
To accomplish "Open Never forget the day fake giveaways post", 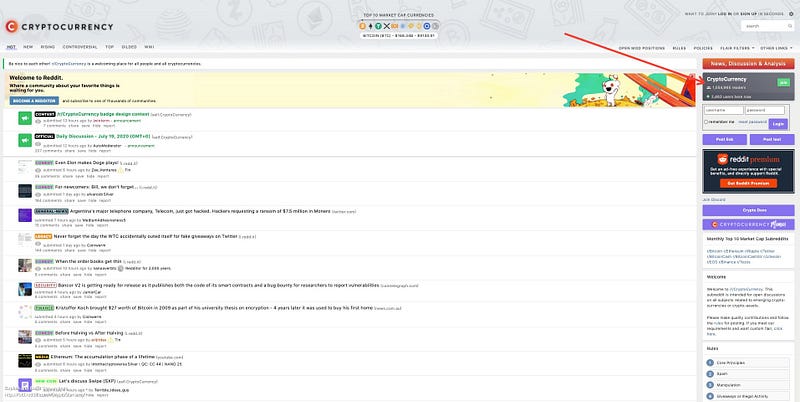I will tap(145, 237).
